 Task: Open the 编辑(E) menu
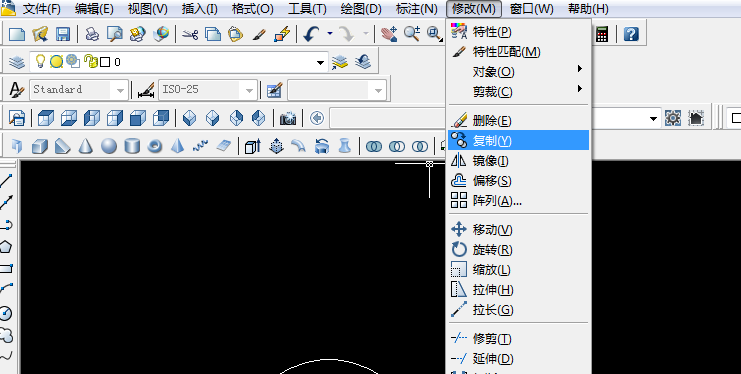pyautogui.click(x=94, y=9)
